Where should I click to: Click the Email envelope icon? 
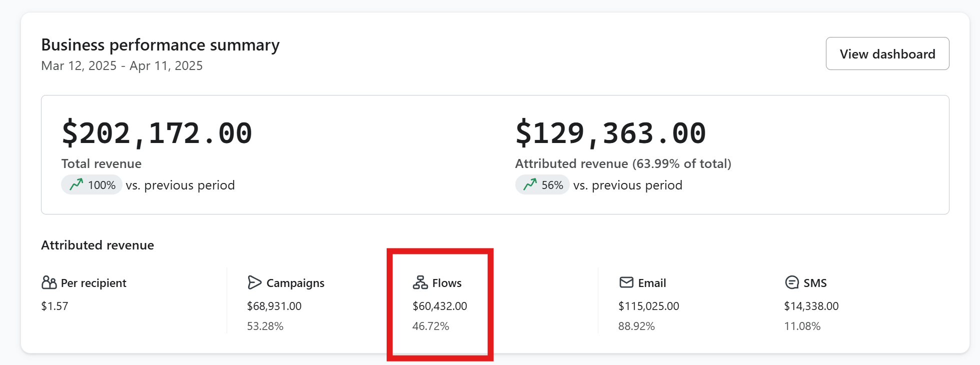coord(626,283)
